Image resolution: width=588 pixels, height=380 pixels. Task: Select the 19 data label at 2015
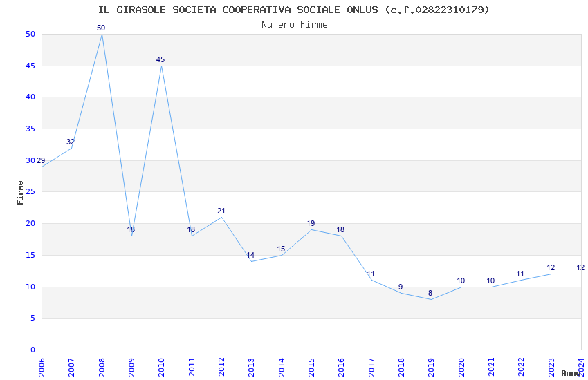(x=311, y=223)
